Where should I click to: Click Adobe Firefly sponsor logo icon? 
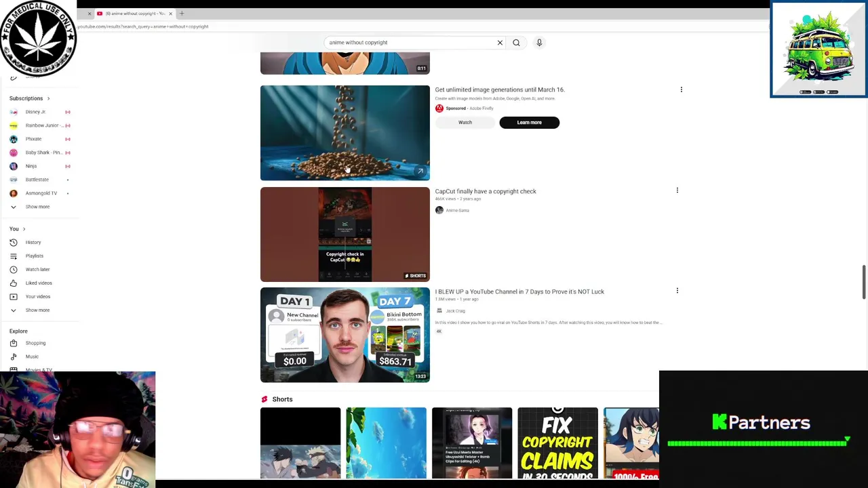pos(439,108)
